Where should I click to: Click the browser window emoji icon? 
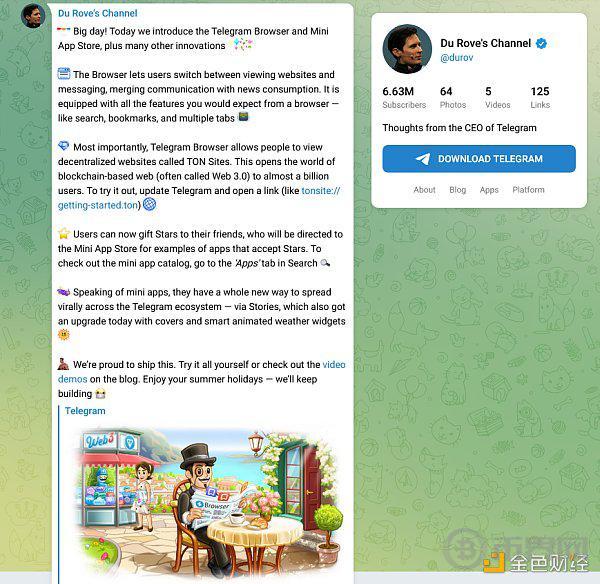[64, 73]
